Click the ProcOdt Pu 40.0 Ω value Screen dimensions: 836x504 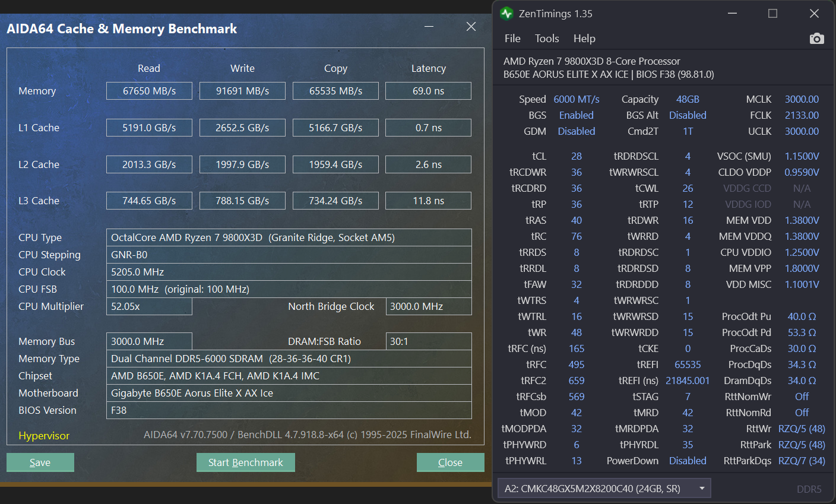coord(802,316)
